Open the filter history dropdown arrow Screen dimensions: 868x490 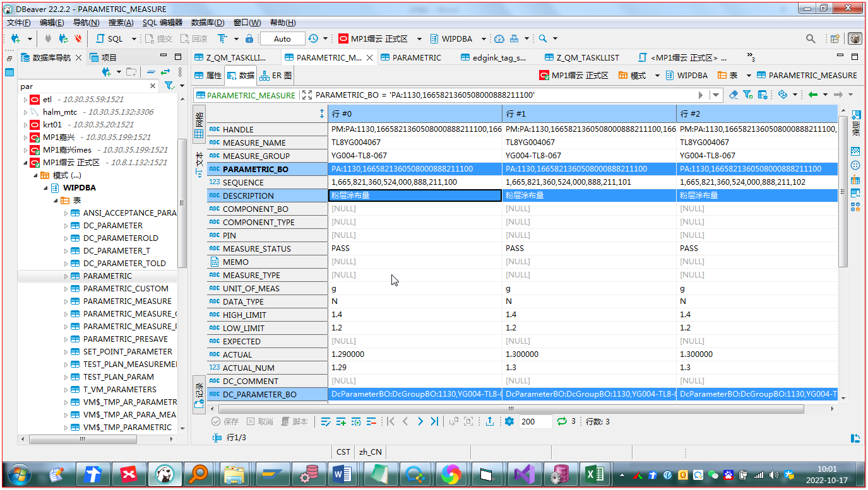(x=715, y=95)
